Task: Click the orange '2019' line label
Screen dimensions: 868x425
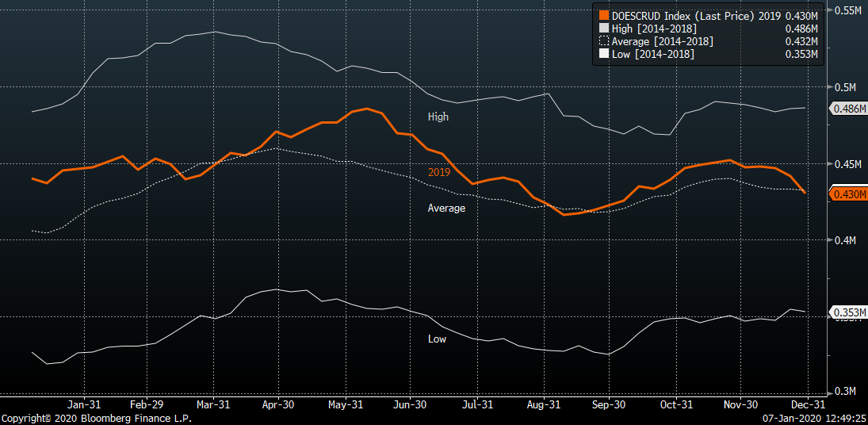Action: click(x=438, y=171)
